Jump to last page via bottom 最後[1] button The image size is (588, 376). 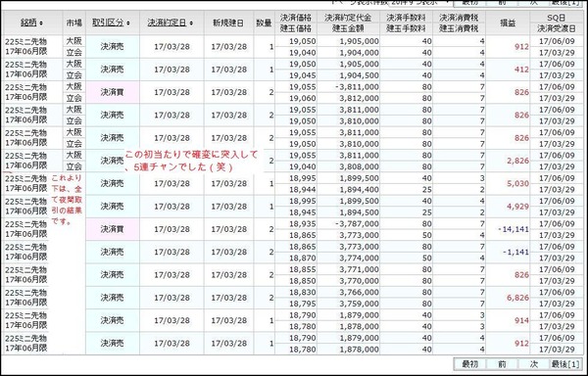pyautogui.click(x=565, y=364)
